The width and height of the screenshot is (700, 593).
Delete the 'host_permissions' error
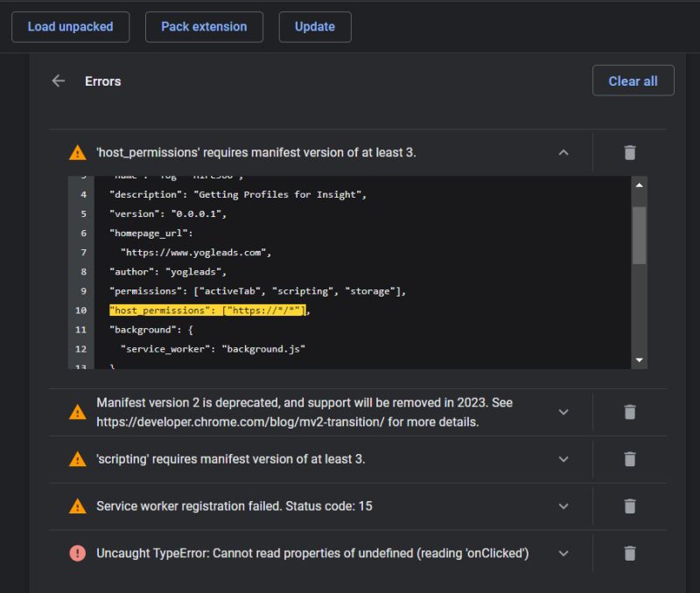(x=629, y=152)
